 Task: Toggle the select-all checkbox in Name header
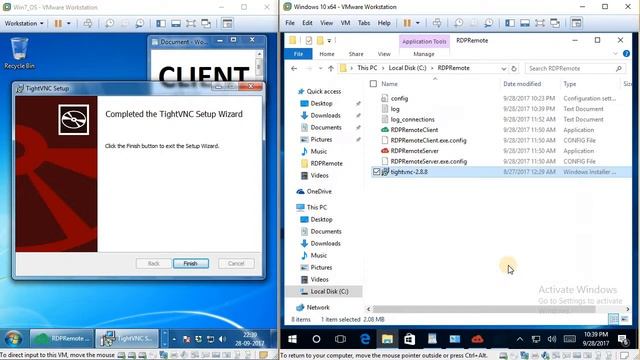tap(373, 84)
